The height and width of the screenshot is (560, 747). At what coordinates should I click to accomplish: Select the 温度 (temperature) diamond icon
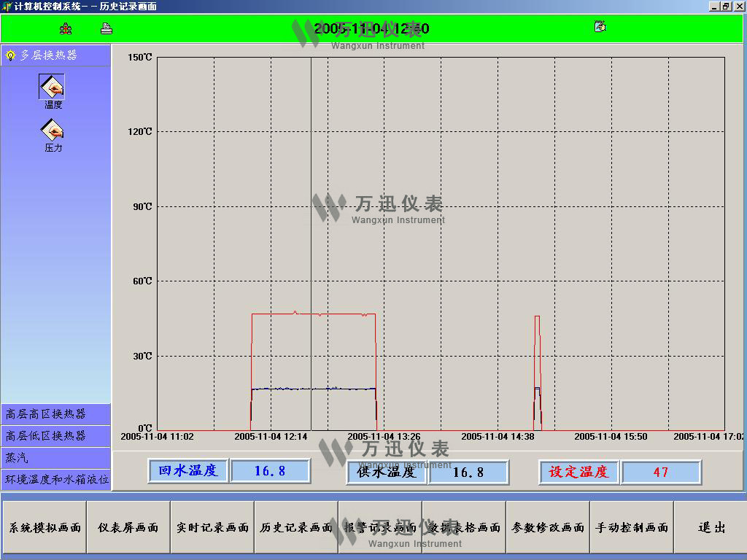click(50, 87)
